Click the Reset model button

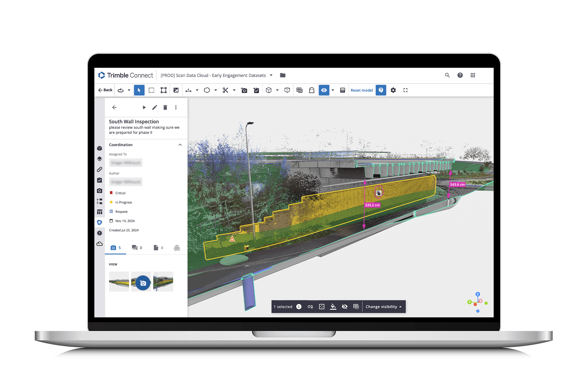click(x=362, y=90)
